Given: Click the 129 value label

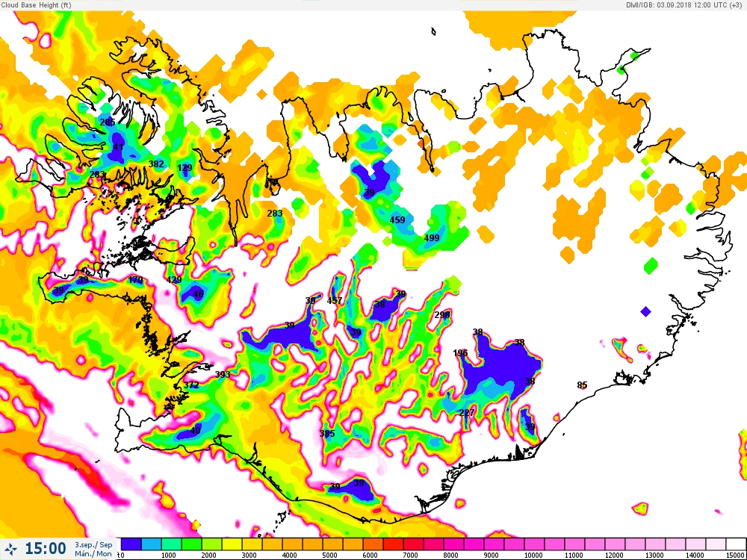Looking at the screenshot, I should click(185, 167).
